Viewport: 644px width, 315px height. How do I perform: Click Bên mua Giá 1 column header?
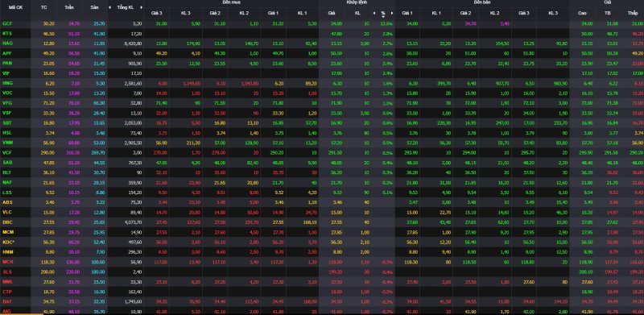[x=273, y=13]
